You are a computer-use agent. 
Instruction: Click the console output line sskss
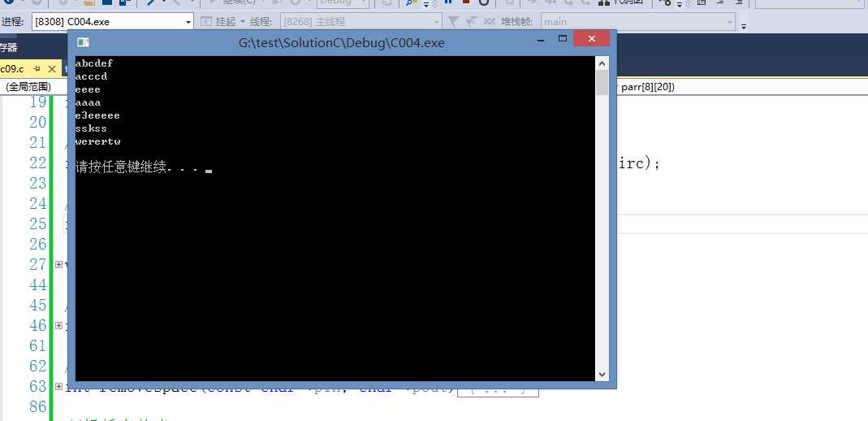(91, 128)
